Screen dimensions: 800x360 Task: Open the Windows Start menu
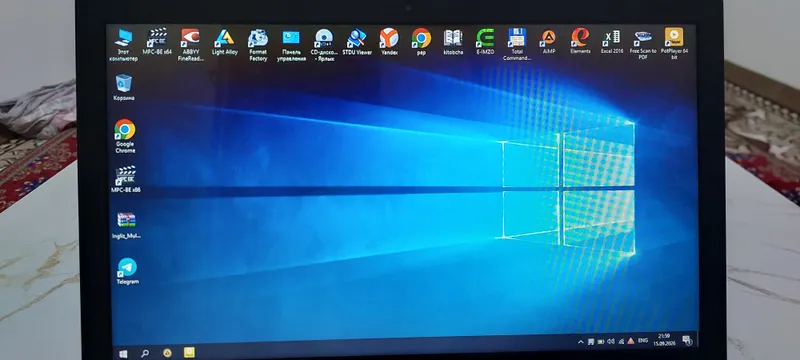click(123, 353)
